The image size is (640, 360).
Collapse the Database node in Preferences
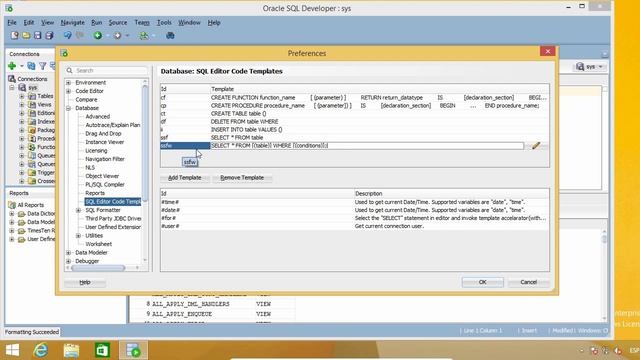pos(69,108)
